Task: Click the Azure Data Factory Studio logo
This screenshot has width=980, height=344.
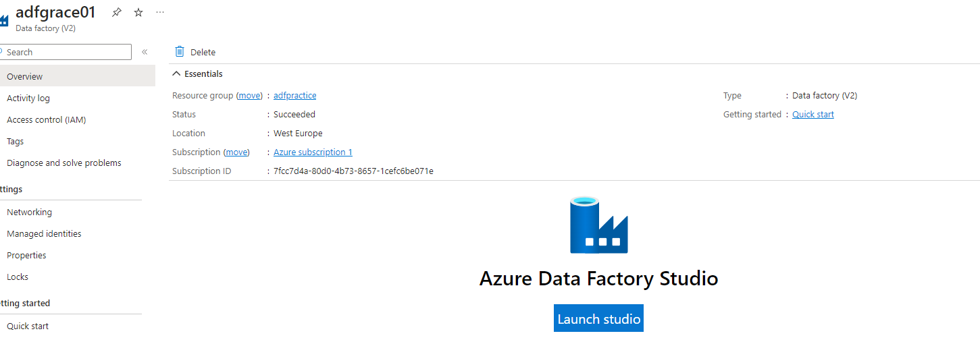Action: coord(598,225)
